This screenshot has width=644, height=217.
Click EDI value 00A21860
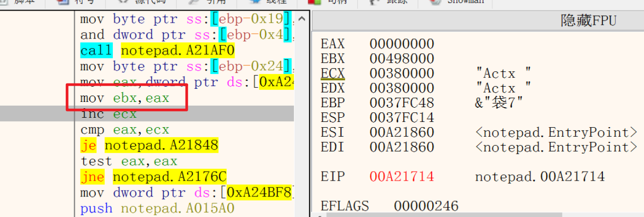402,147
